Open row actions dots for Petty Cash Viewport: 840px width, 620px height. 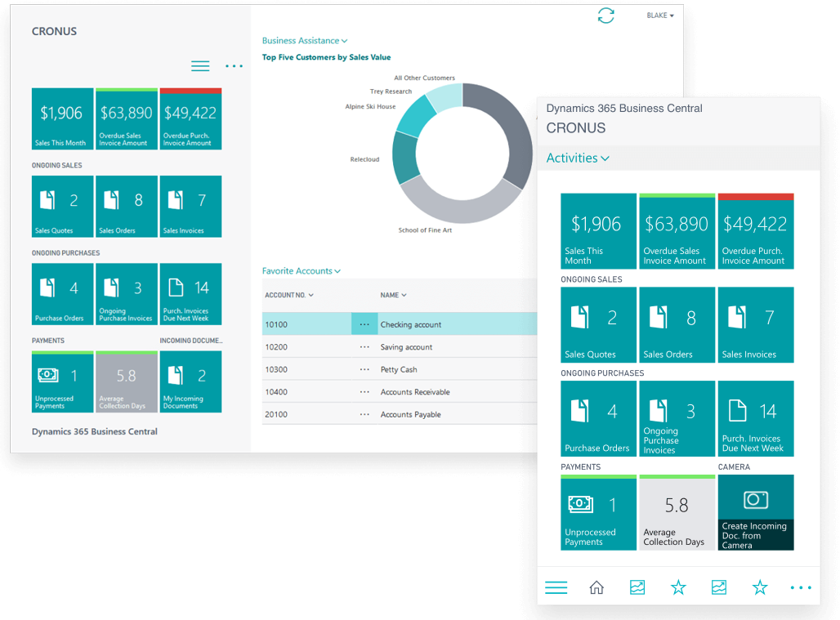(x=364, y=369)
